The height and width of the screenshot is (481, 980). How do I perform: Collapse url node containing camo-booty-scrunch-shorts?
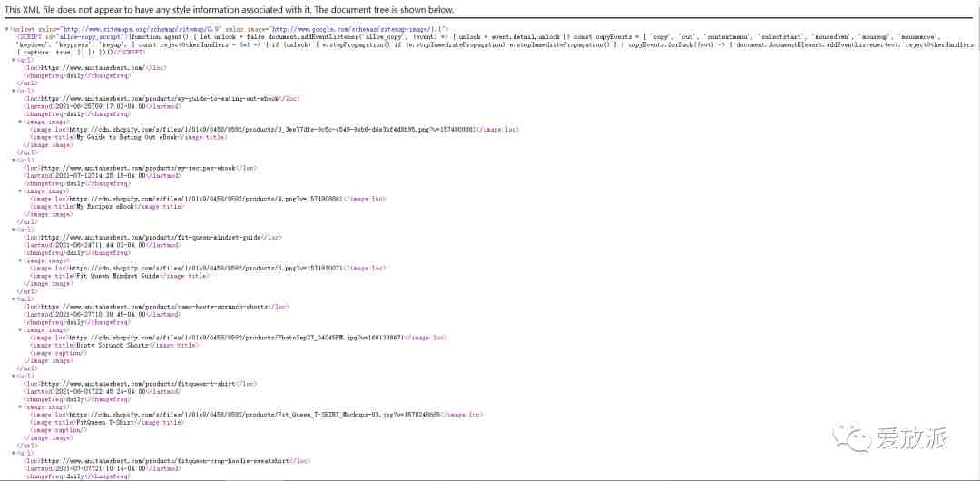coord(14,299)
